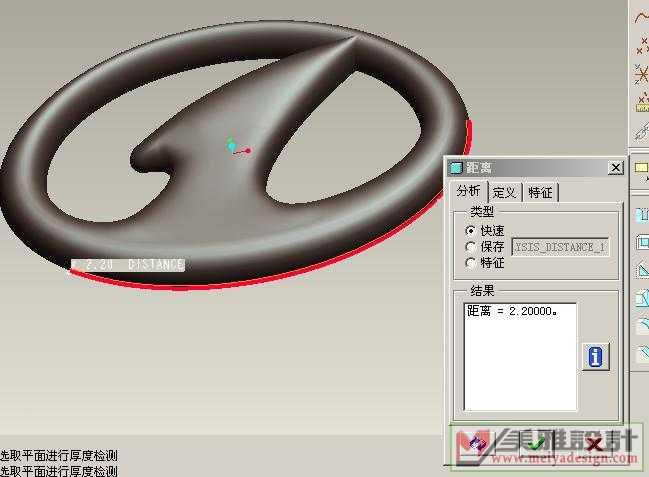Click the coordinate system marker on model
The image size is (649, 477).
[x=238, y=148]
